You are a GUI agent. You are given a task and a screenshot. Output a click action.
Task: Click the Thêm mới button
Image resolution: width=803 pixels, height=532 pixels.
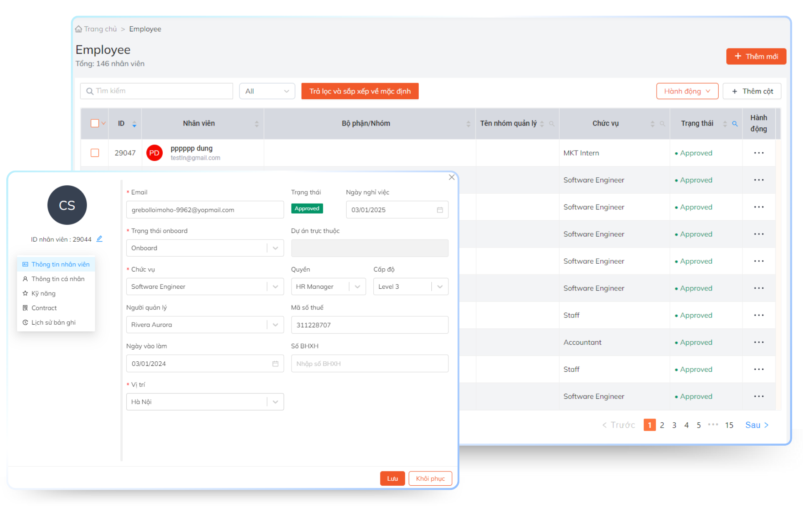click(756, 56)
